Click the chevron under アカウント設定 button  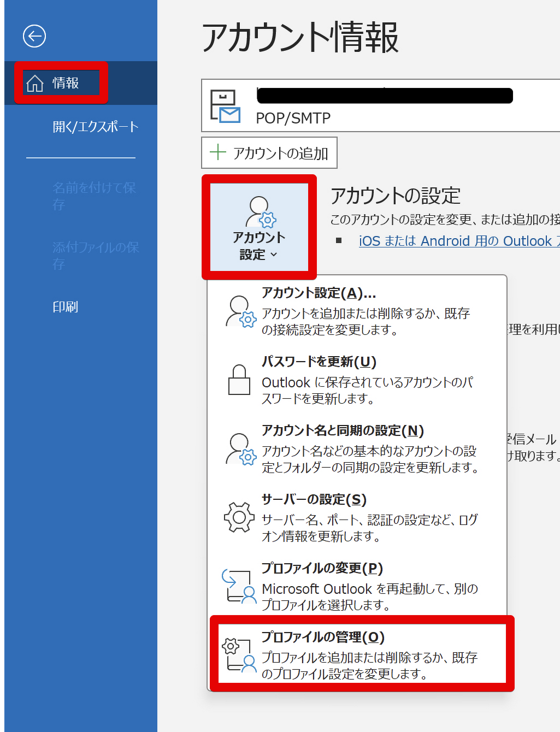pos(274,255)
